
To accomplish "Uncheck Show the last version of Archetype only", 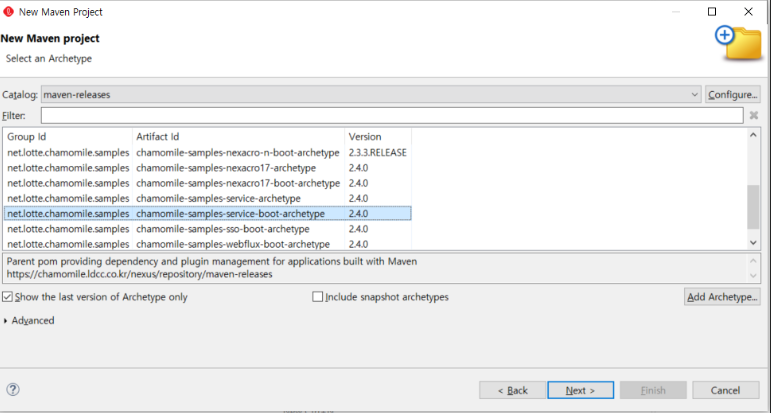I will click(x=8, y=297).
